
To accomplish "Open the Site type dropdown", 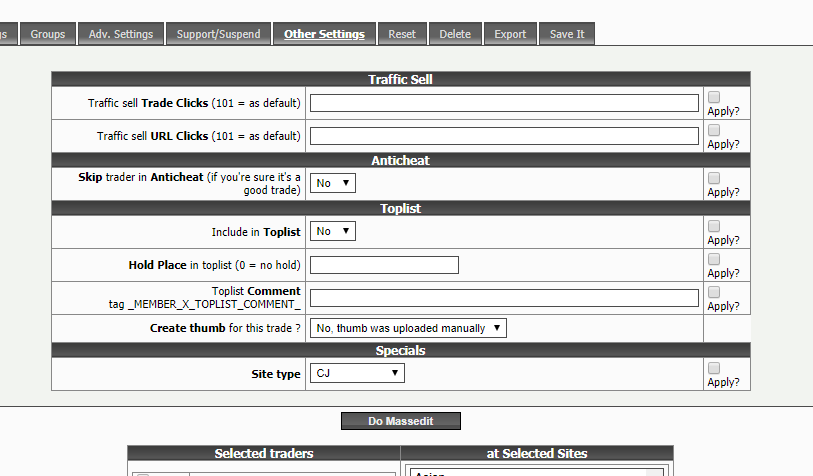I will click(357, 373).
